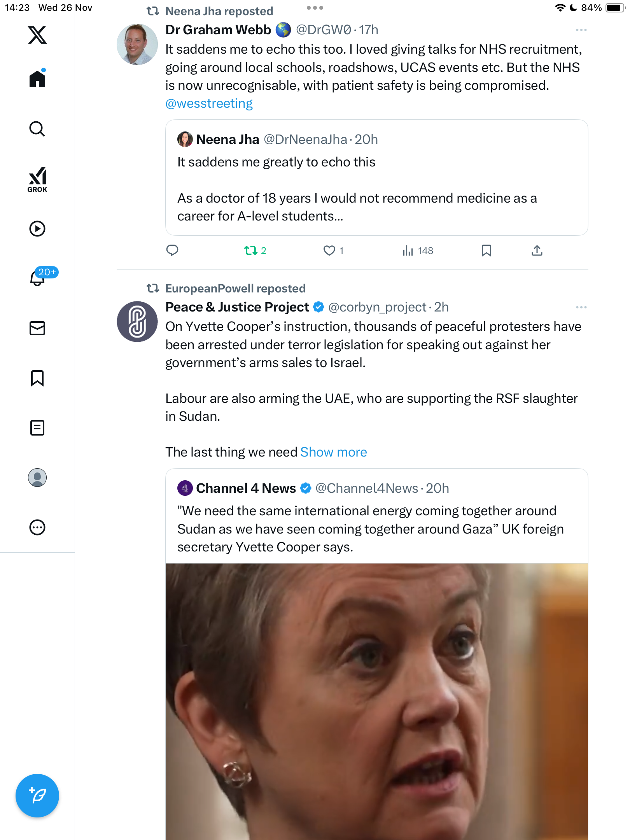
Task: Tap the compose new post button
Action: tap(37, 795)
